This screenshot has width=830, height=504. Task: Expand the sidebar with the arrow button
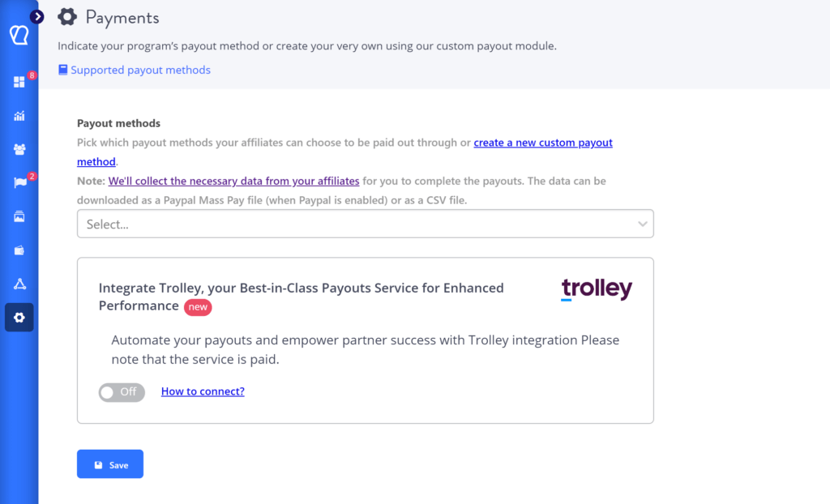(37, 16)
